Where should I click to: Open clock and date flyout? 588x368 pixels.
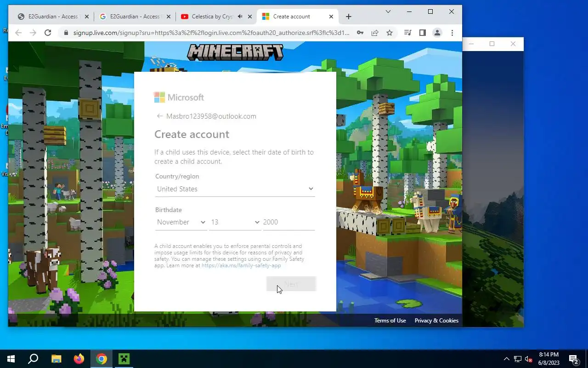pyautogui.click(x=549, y=359)
